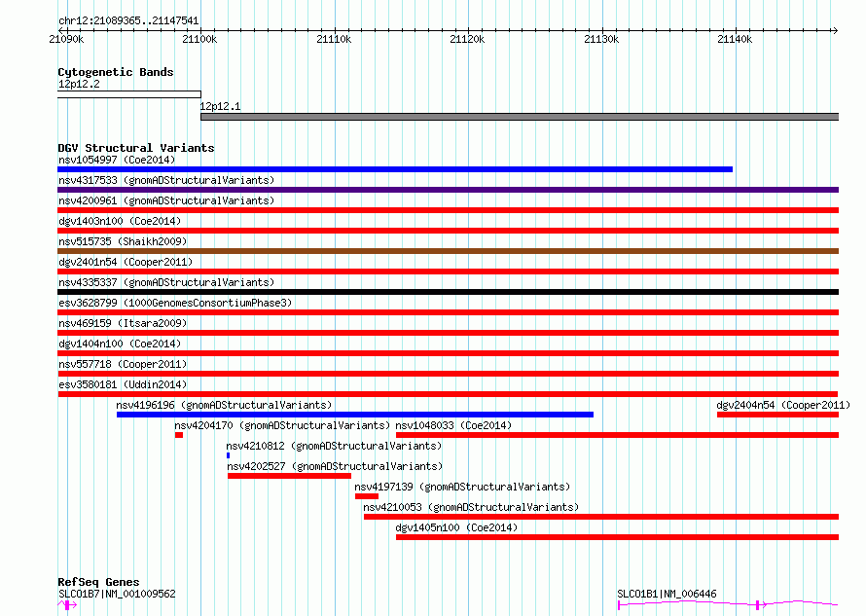Click the red nsv4202527 variant bar
The width and height of the screenshot is (866, 616).
[x=289, y=476]
